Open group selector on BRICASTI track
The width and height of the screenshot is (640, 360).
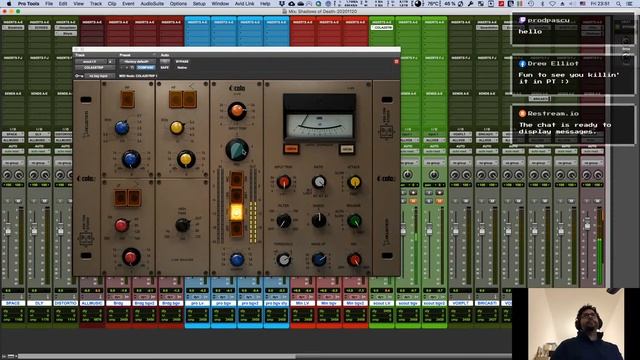pyautogui.click(x=487, y=163)
